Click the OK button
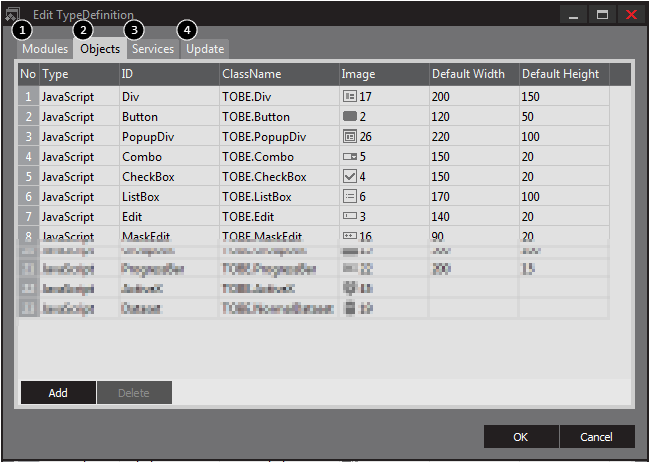Image resolution: width=650 pixels, height=463 pixels. coord(520,437)
